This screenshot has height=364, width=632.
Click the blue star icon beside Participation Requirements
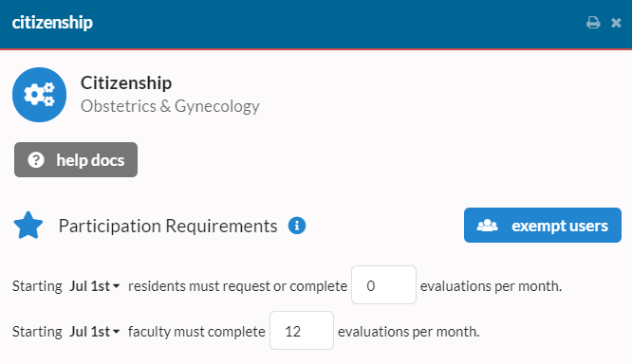[28, 226]
